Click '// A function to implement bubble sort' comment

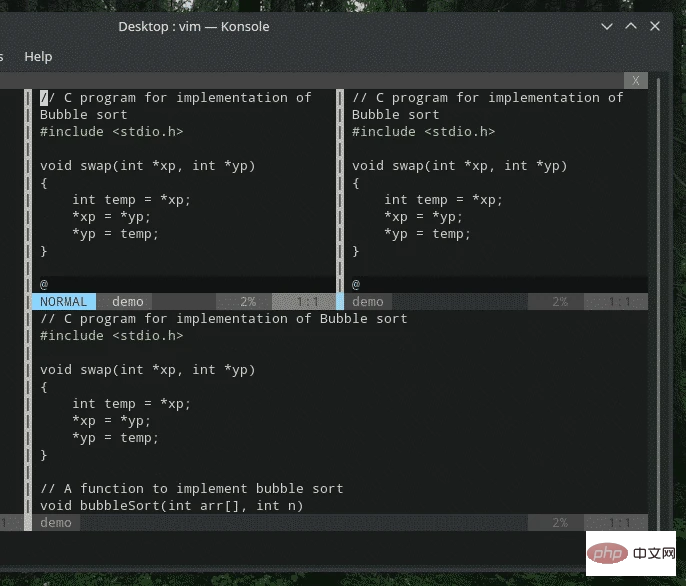coord(191,488)
